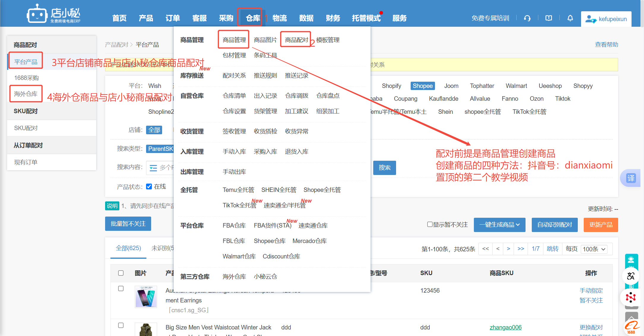Choose Temu全托管 menu entry
The height and width of the screenshot is (336, 644).
coord(238,190)
